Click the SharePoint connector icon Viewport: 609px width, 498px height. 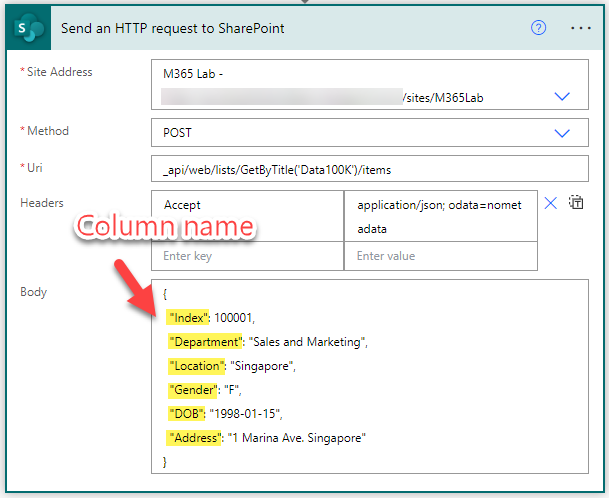pyautogui.click(x=28, y=28)
